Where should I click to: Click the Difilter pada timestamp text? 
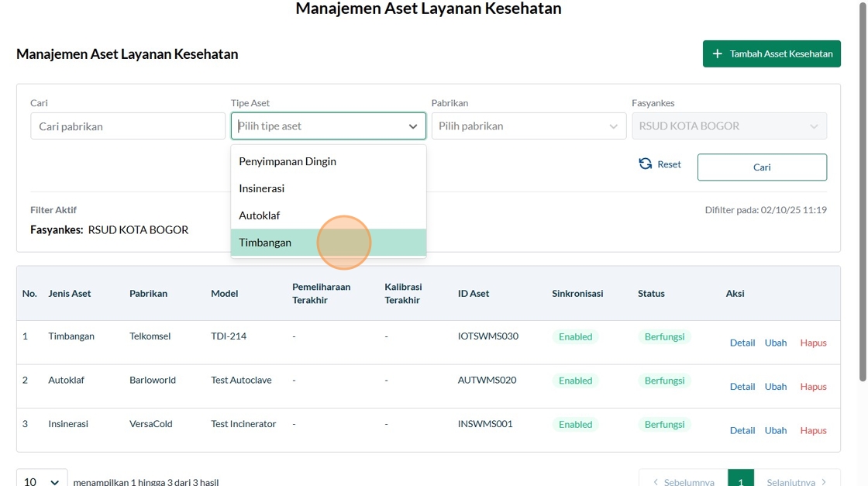click(x=766, y=210)
